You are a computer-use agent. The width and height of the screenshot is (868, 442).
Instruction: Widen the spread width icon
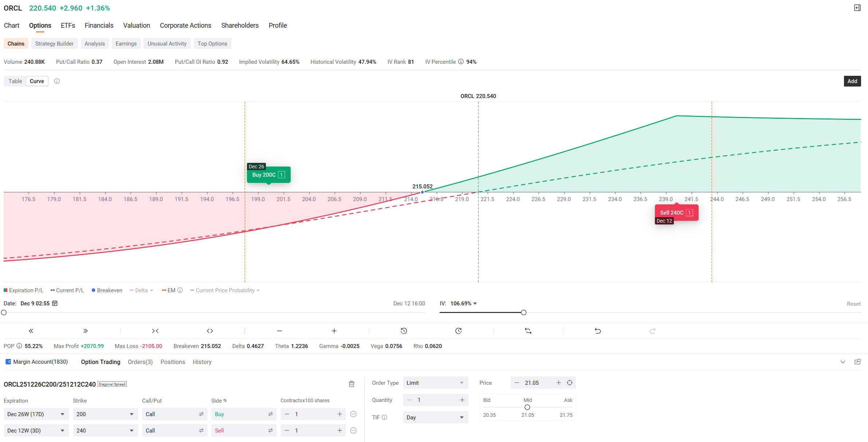click(x=210, y=331)
